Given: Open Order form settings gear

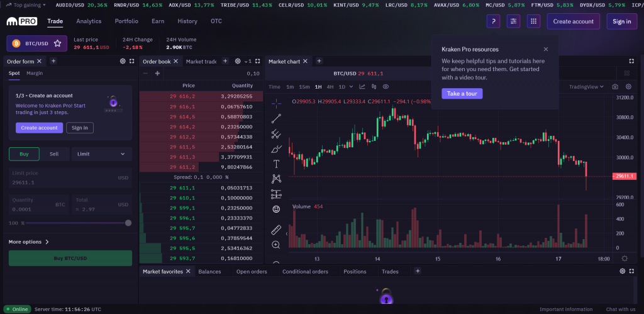Looking at the screenshot, I should point(123,61).
